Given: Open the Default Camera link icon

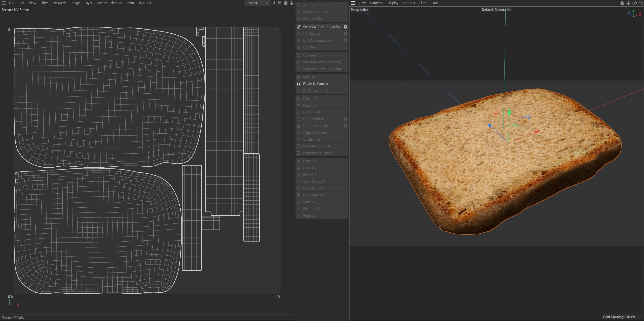Looking at the screenshot, I should 509,10.
